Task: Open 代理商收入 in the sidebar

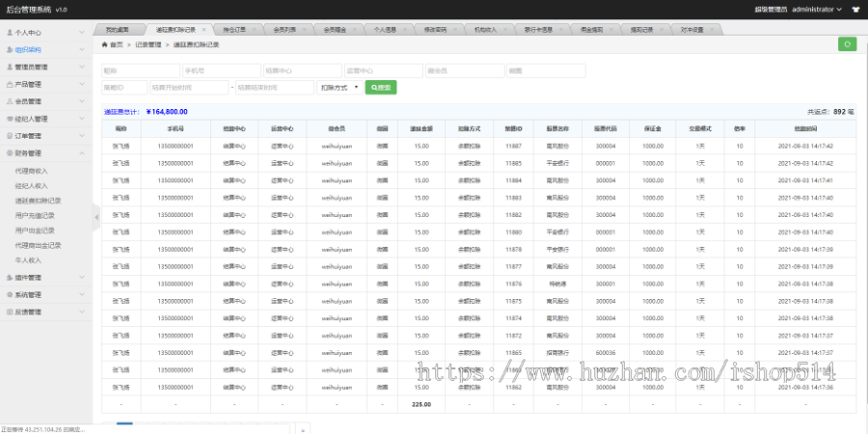Action: tap(32, 171)
